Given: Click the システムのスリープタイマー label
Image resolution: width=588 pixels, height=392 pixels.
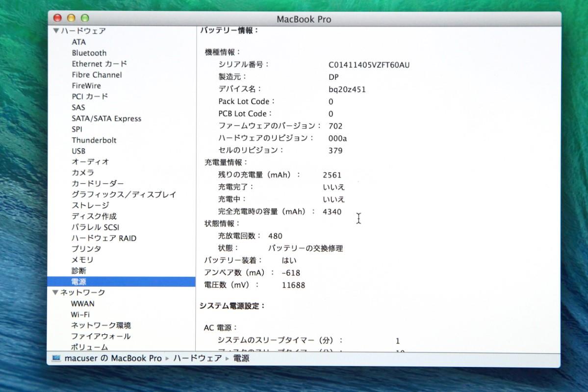Looking at the screenshot, I should (x=280, y=340).
